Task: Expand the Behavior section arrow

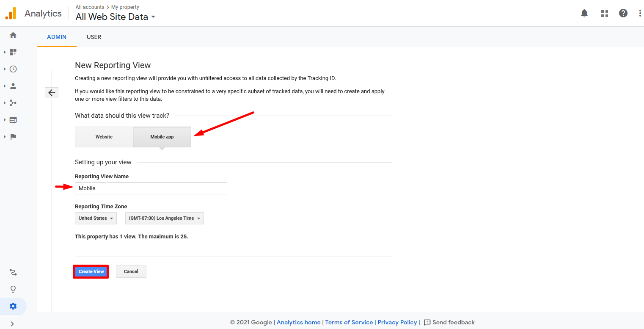Action: click(x=5, y=120)
